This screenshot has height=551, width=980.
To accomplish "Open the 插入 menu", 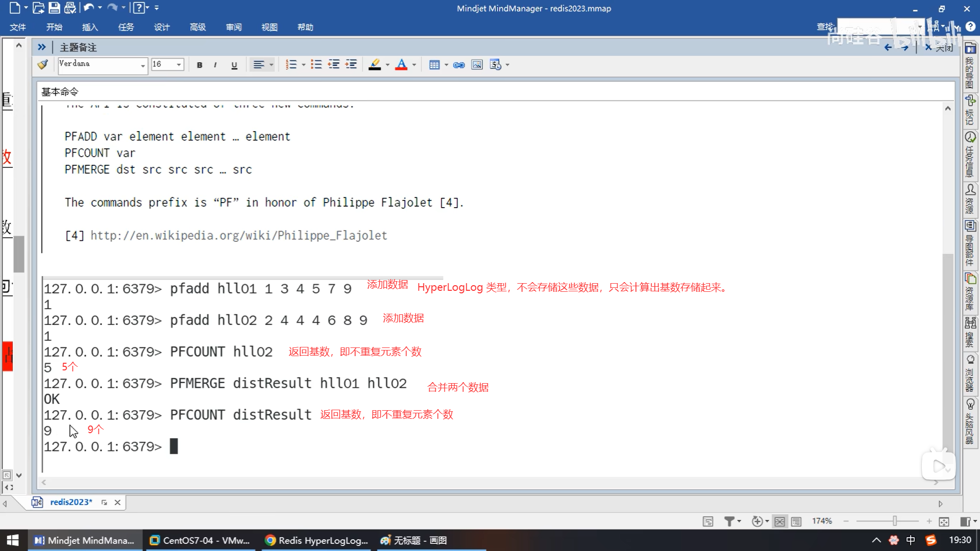I will click(90, 27).
